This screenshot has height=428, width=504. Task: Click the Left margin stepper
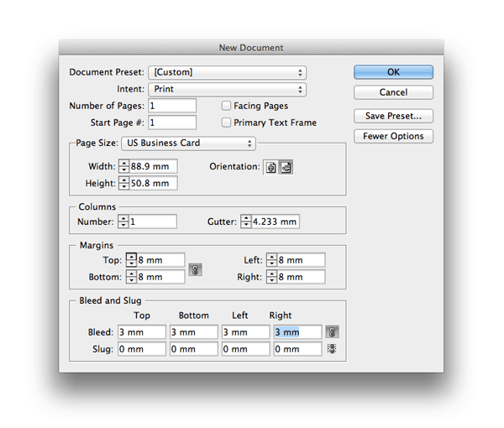[272, 260]
